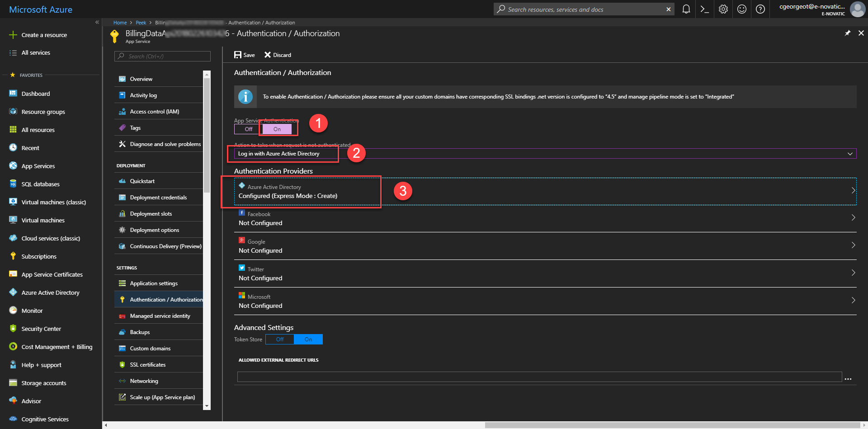Screen dimensions: 868x429
Task: Click the Dashboard icon in favorites
Action: (x=13, y=93)
